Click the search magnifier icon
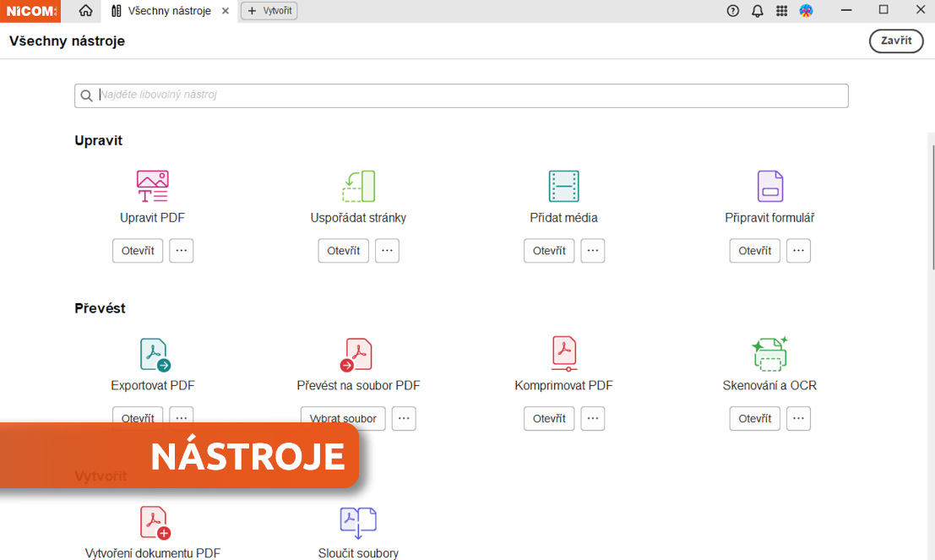Screen dimensions: 935x560 (x=86, y=95)
